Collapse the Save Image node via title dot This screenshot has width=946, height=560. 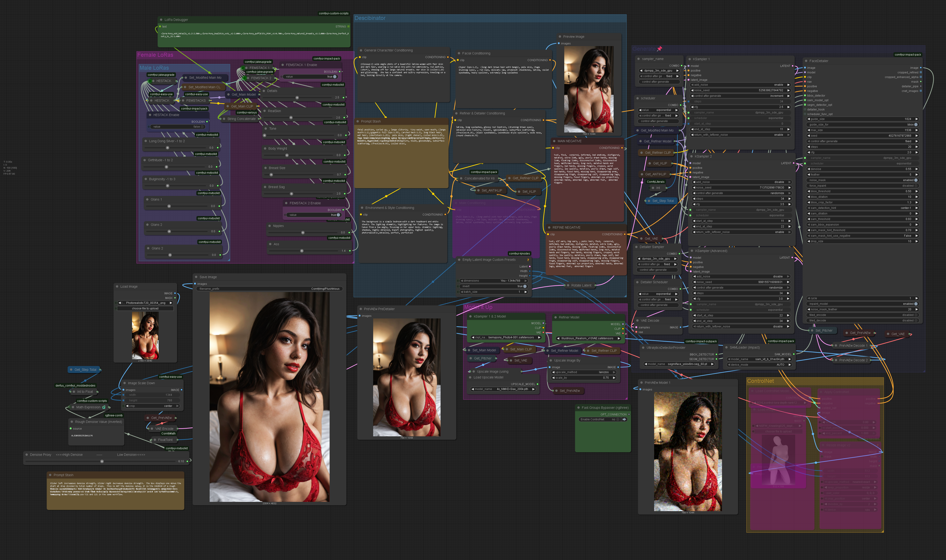coord(196,277)
